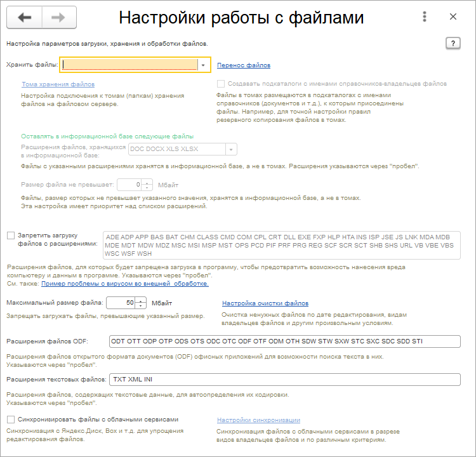Click the 'Оставлять в информационной базе следующие файлы' heading
The height and width of the screenshot is (457, 476).
click(x=107, y=136)
